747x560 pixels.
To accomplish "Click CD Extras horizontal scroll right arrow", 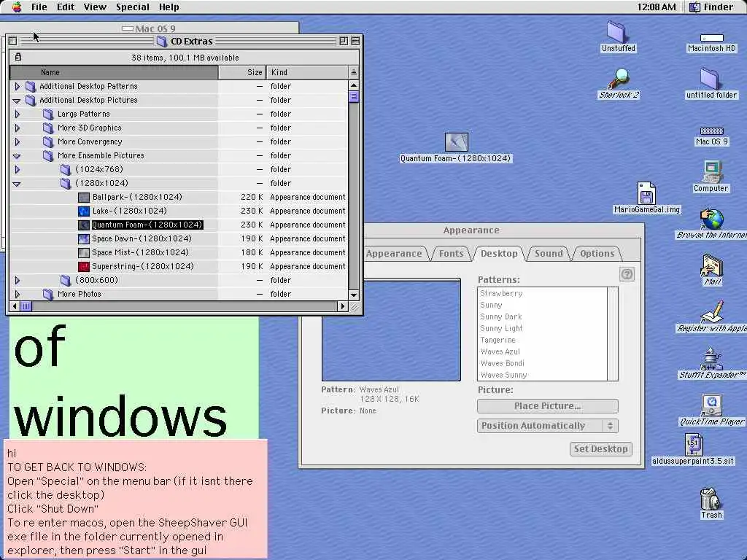I will (x=343, y=306).
